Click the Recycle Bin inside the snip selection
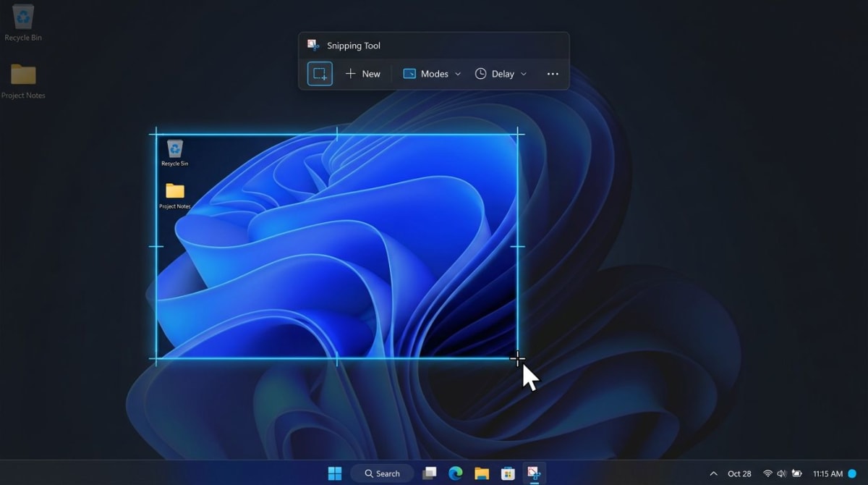Image resolution: width=868 pixels, height=485 pixels. point(174,153)
